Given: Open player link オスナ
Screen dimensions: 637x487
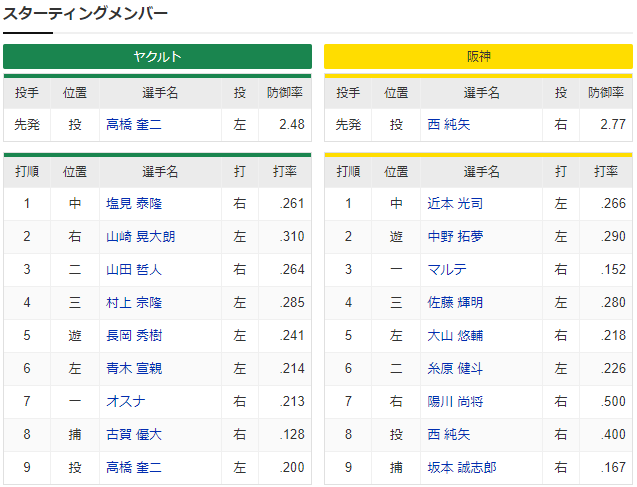Looking at the screenshot, I should pos(126,401).
